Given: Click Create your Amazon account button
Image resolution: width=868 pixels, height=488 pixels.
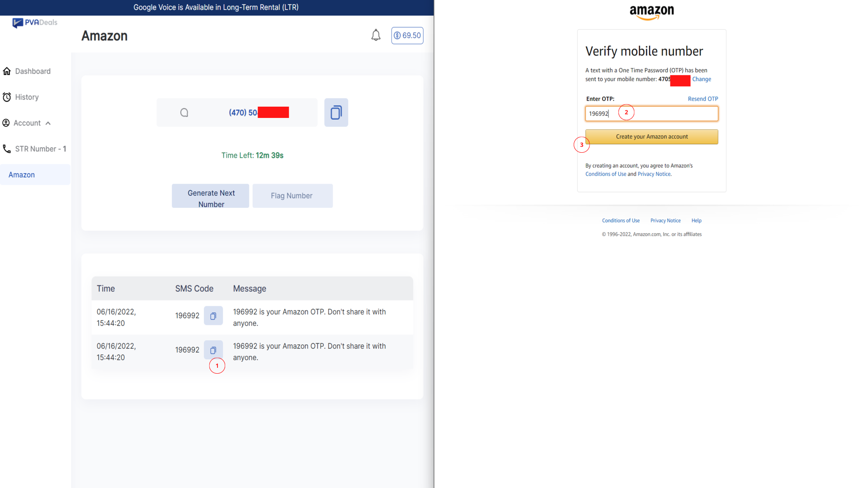Looking at the screenshot, I should point(651,137).
